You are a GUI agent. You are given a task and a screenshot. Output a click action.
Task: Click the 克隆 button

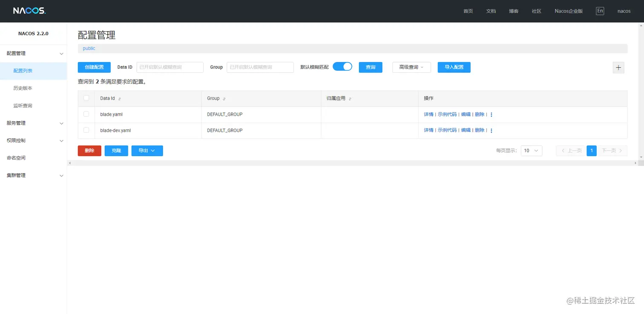116,151
